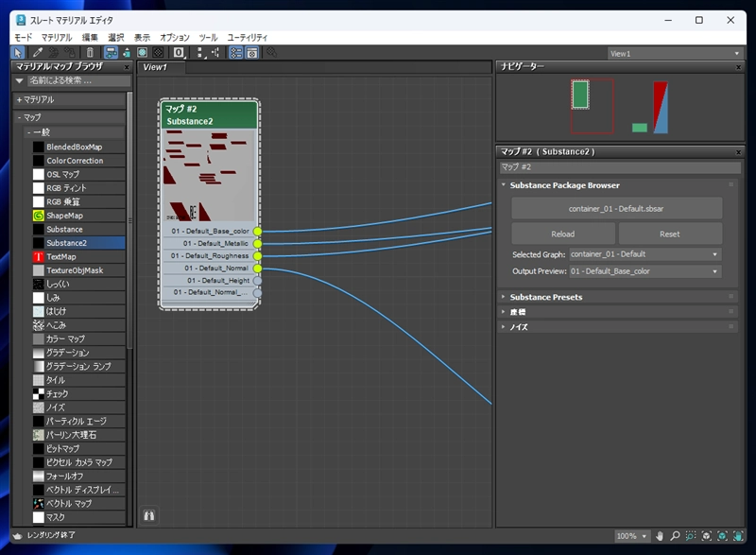756x555 pixels.
Task: Click the Reload button
Action: pyautogui.click(x=563, y=234)
